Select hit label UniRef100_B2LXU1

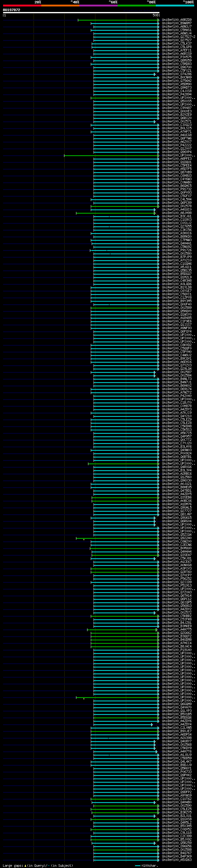(176, 816)
